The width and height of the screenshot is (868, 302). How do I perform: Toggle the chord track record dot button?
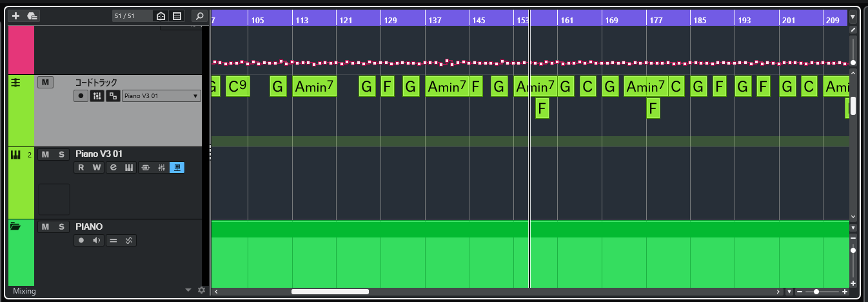pos(81,96)
